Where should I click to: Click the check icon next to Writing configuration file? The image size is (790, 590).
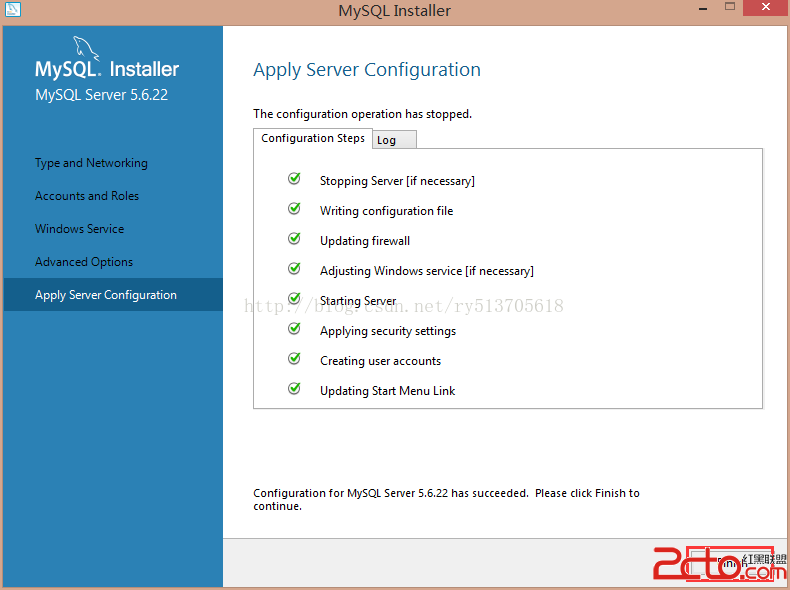(x=294, y=208)
